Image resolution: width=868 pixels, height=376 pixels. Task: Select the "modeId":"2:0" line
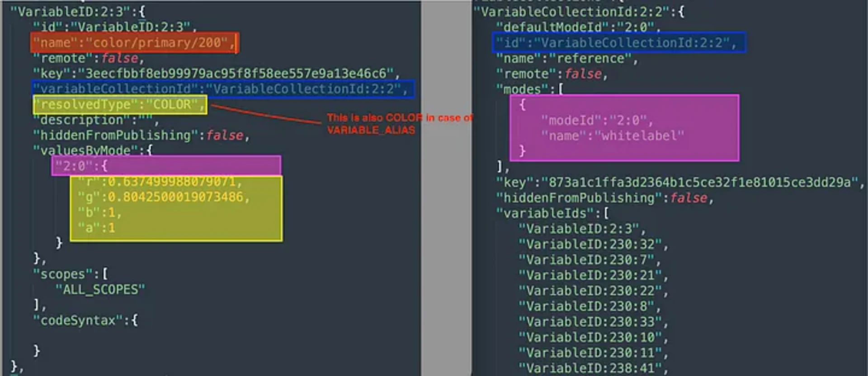597,120
